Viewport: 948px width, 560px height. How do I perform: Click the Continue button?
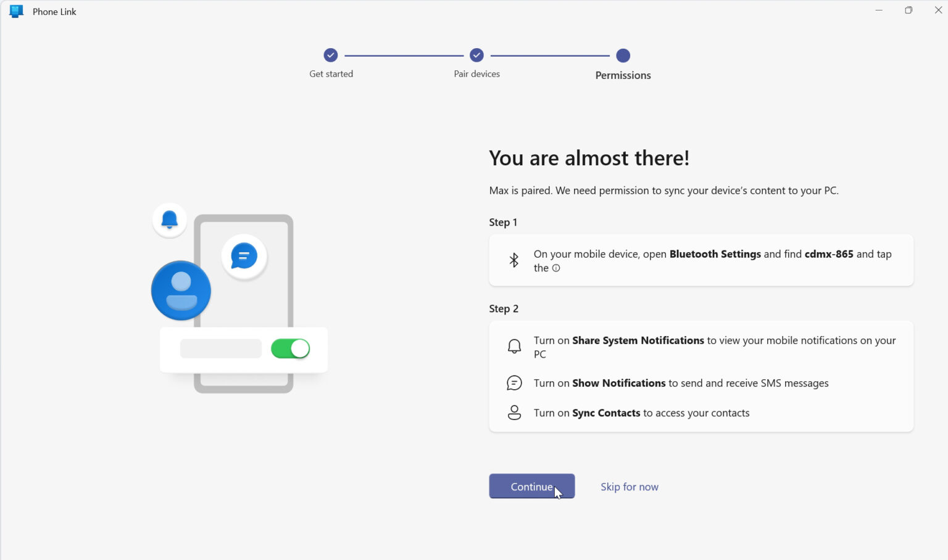tap(532, 486)
